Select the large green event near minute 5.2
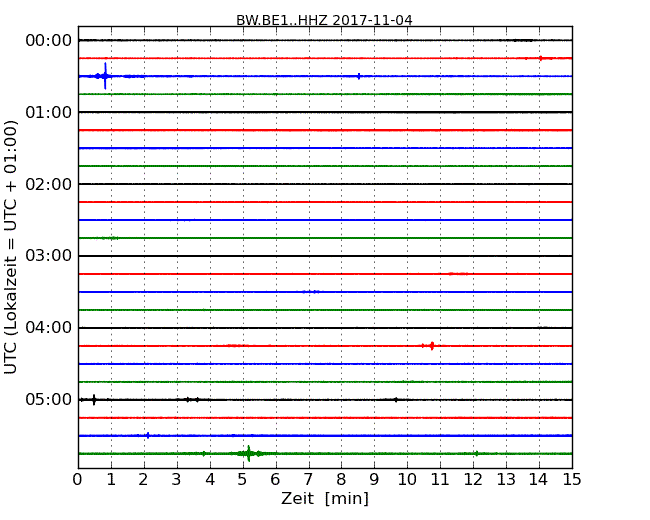The image size is (650, 520). (x=249, y=453)
